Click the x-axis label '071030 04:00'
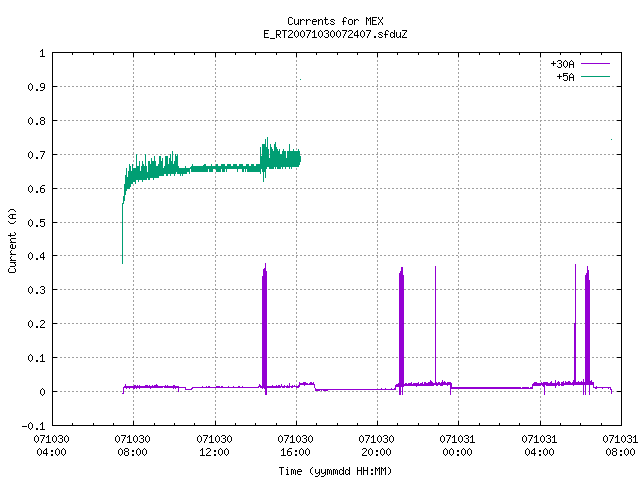640x480 pixels. tap(51, 446)
